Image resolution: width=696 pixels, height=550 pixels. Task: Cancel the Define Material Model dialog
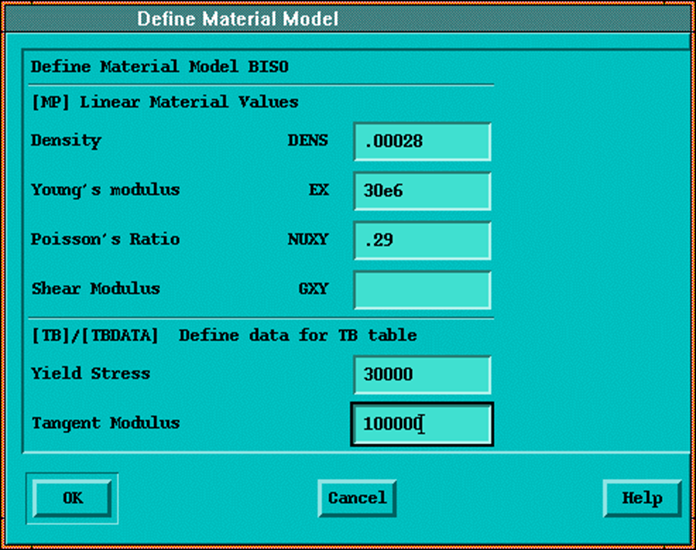[357, 498]
